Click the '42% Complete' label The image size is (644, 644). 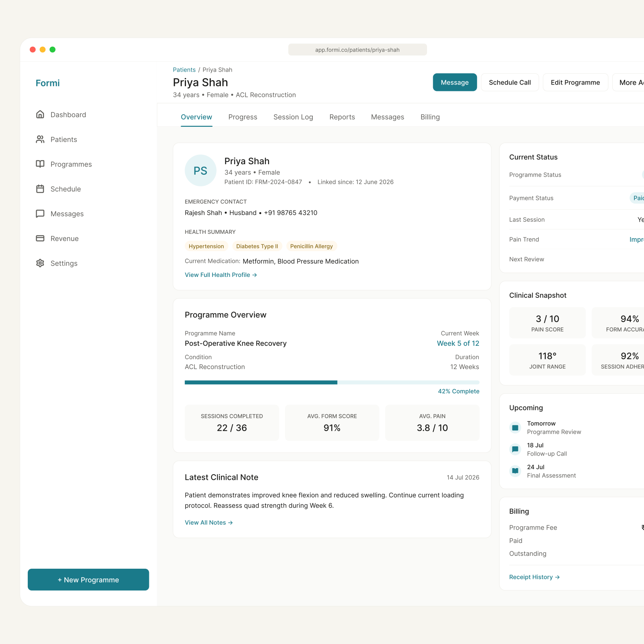[x=458, y=391]
